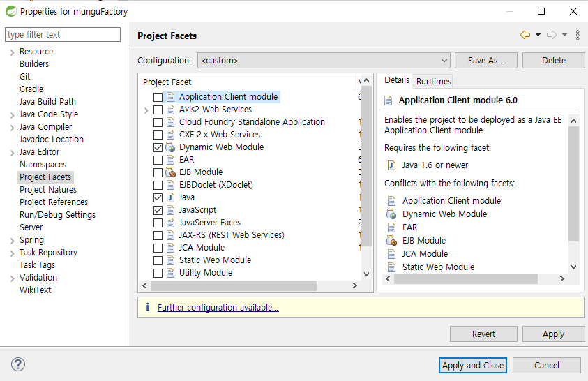
Task: Switch to the Details tab
Action: pyautogui.click(x=397, y=80)
